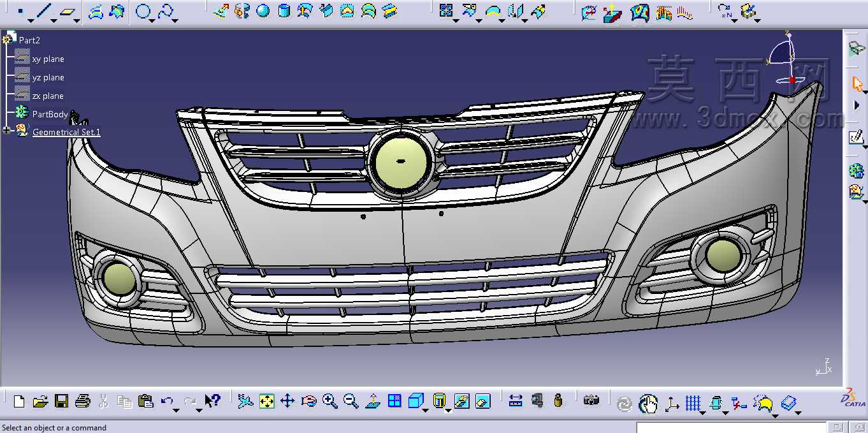Select the Feature Draft Analysis tool
868x433 pixels.
612,12
